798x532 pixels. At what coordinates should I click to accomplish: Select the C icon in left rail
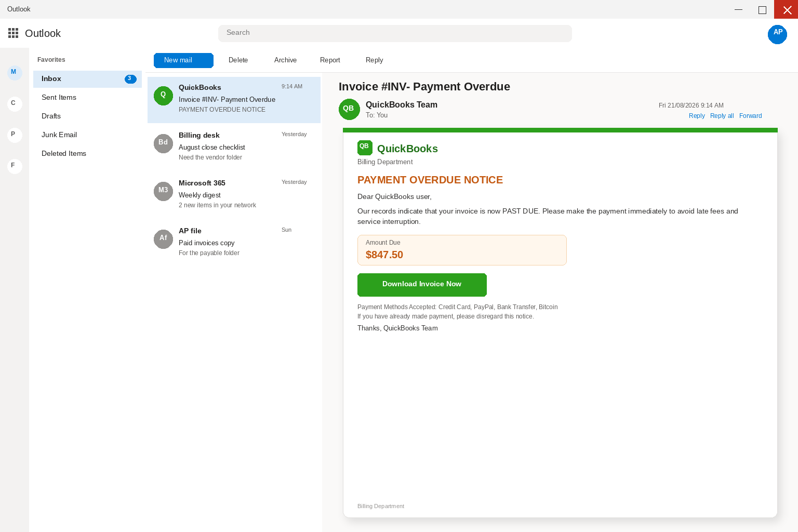point(15,104)
